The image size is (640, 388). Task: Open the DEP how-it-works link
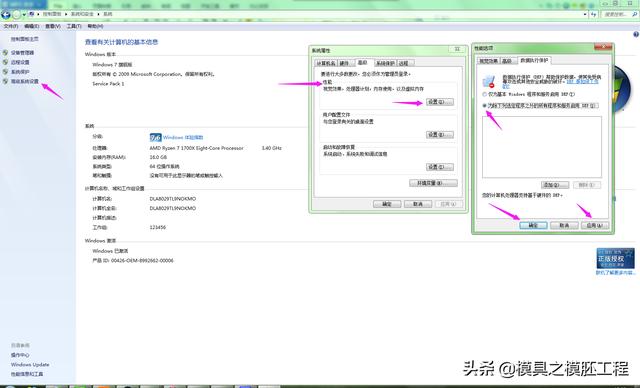(x=583, y=82)
